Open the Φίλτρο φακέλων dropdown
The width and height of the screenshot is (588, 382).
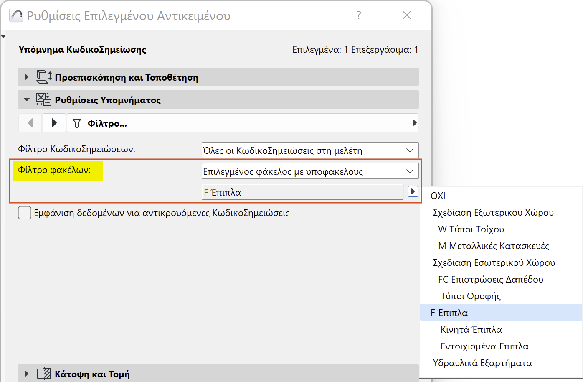(310, 171)
